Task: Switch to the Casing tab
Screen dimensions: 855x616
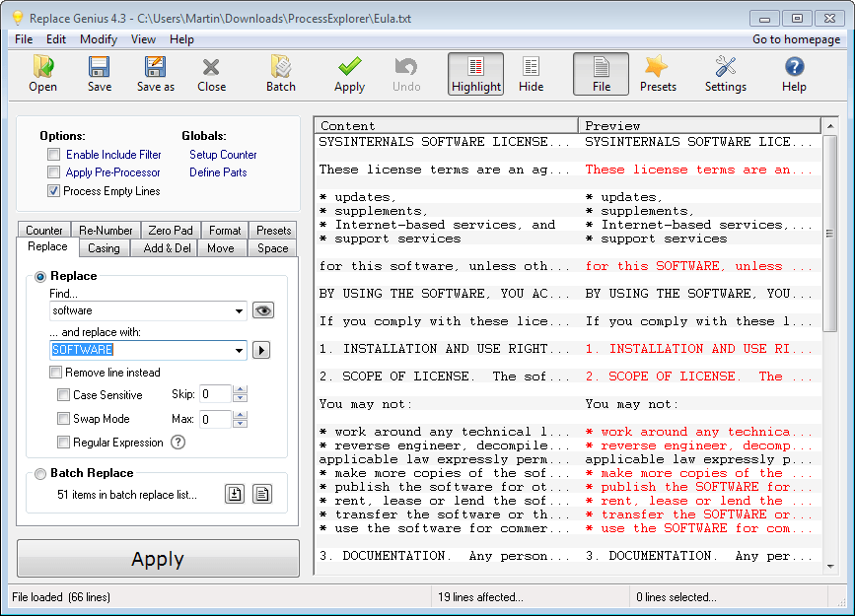Action: pyautogui.click(x=104, y=248)
